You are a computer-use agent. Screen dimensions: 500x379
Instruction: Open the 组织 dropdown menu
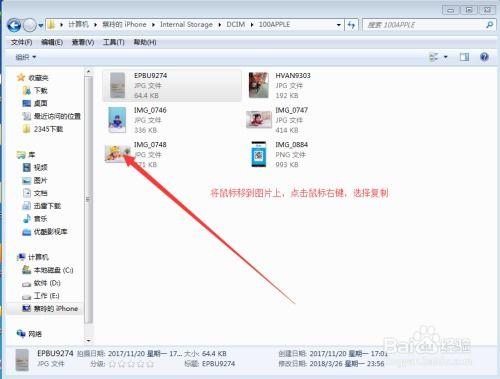click(26, 57)
